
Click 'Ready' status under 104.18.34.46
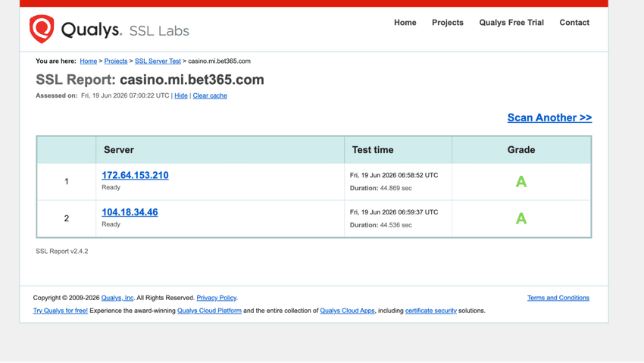(111, 224)
